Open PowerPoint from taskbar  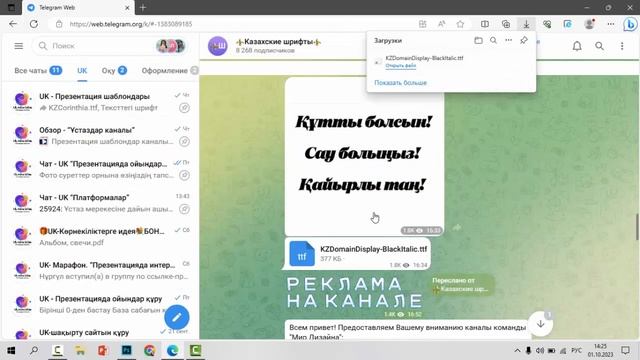click(103, 350)
